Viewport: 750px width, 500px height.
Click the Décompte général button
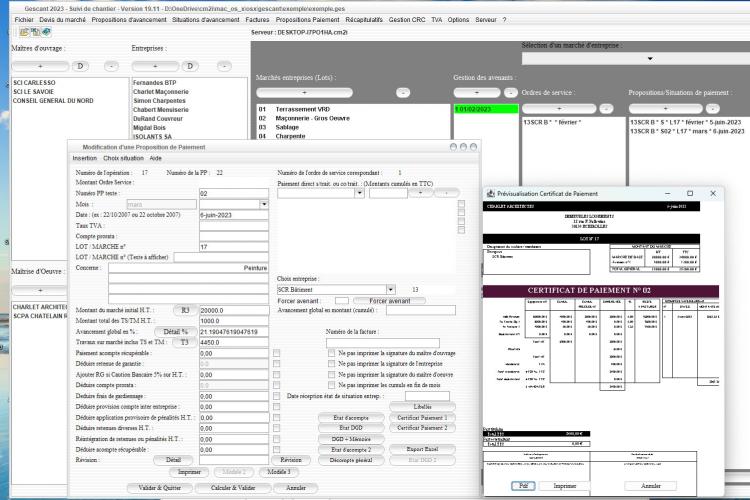(351, 460)
